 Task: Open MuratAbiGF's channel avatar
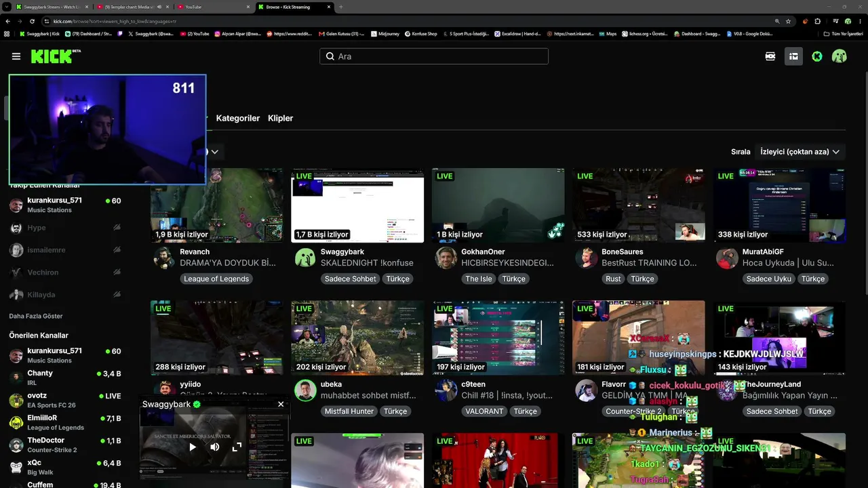[x=727, y=258]
